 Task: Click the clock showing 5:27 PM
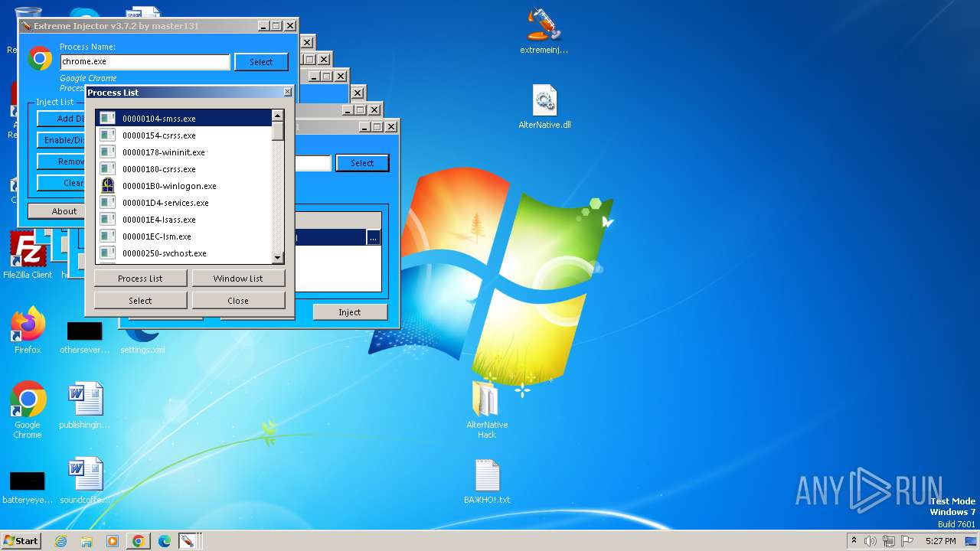940,541
